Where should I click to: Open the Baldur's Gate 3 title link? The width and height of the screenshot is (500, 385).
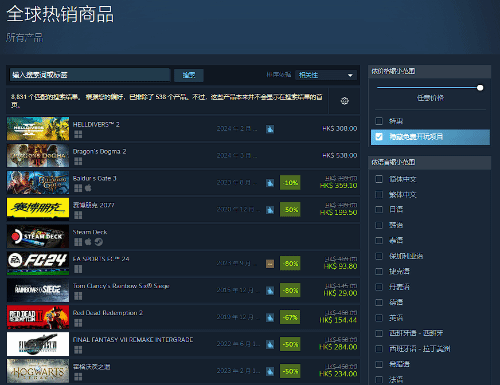pos(94,179)
